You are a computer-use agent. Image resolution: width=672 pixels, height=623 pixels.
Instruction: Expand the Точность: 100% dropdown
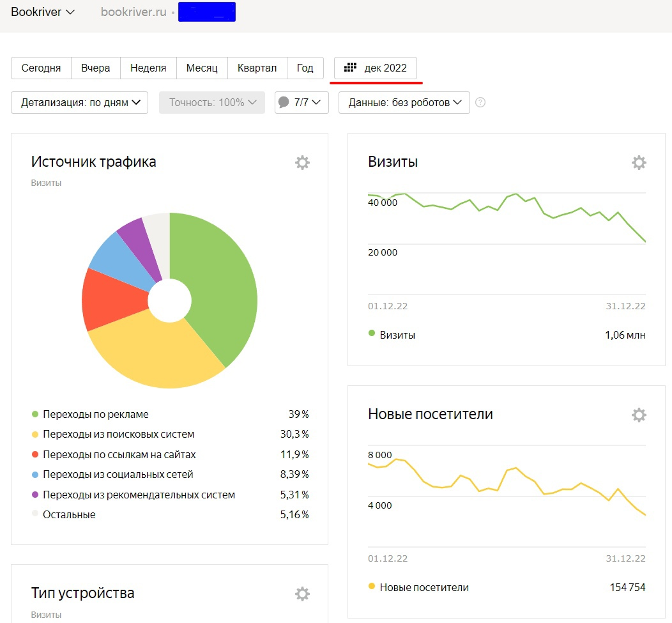click(x=212, y=103)
